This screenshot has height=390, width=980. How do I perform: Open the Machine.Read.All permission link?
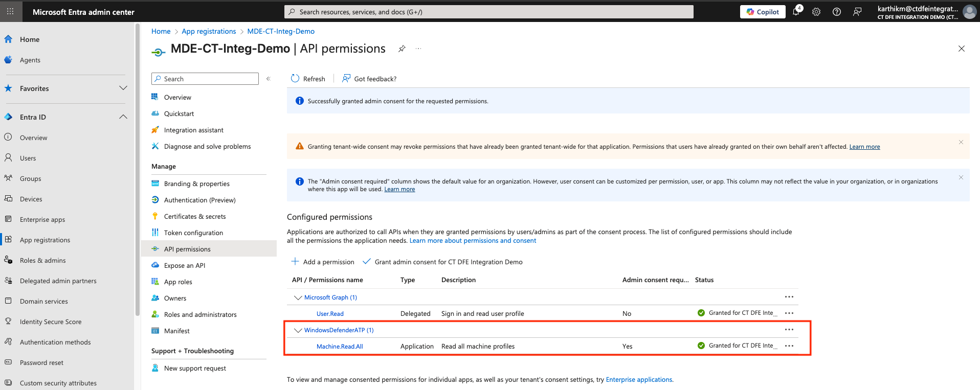pos(340,347)
